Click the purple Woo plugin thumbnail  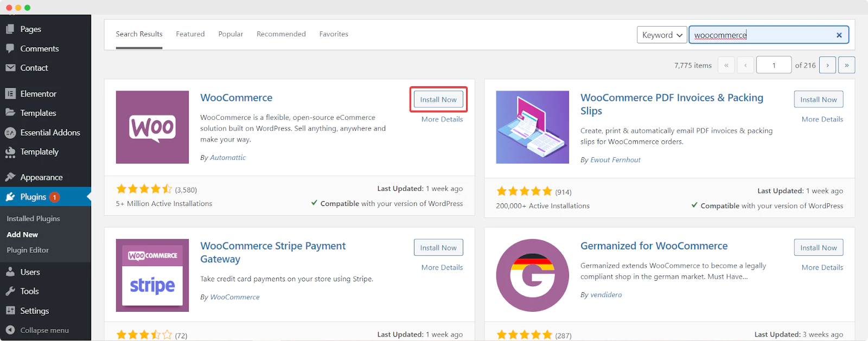pyautogui.click(x=152, y=127)
